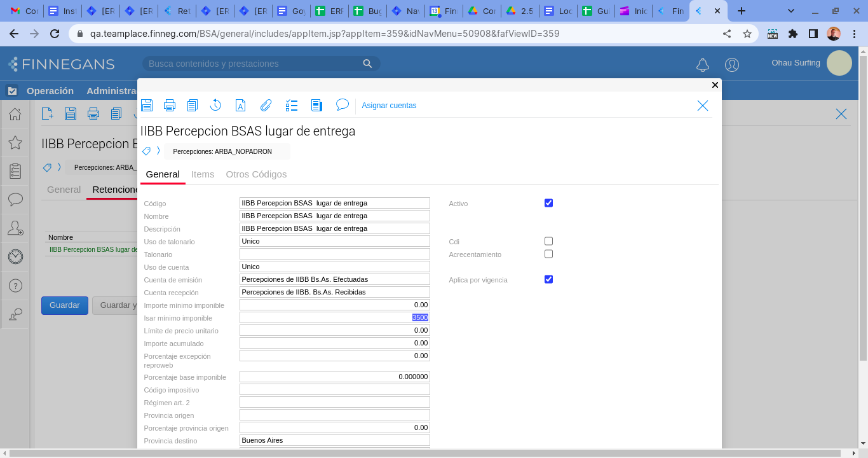Uncheck the Activo checkbox

(548, 203)
